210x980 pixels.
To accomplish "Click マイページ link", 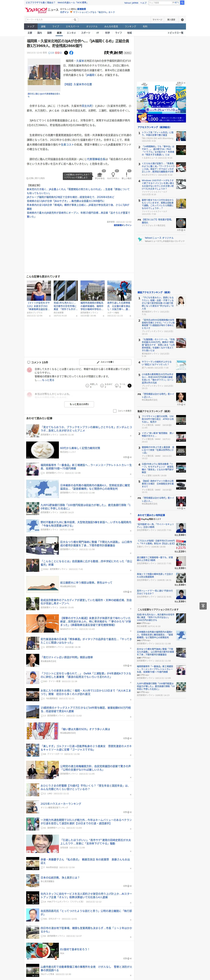I will pyautogui.click(x=157, y=19).
